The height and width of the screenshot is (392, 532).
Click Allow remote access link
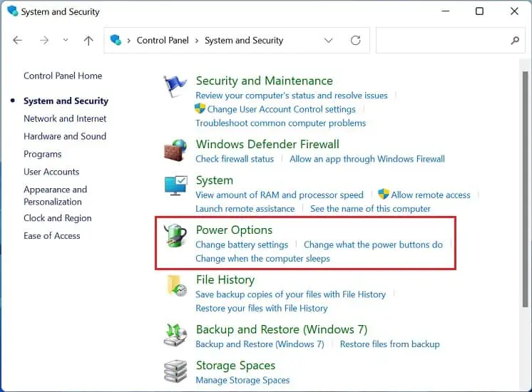point(431,195)
